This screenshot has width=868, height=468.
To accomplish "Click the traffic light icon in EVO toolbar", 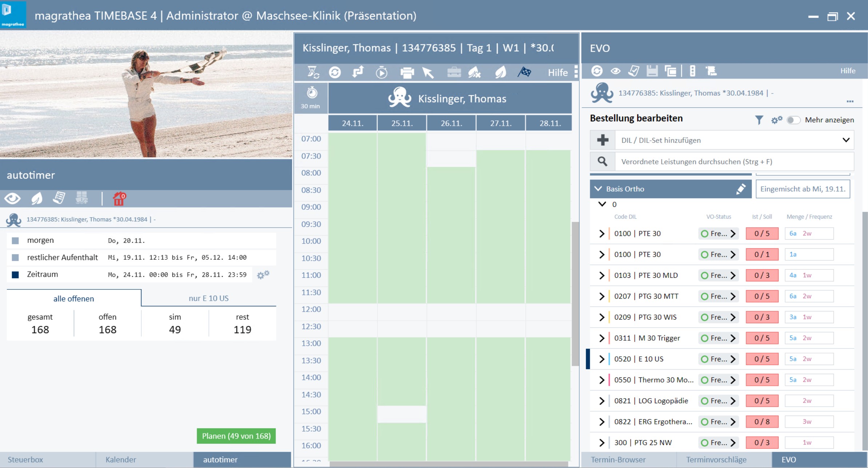I will click(692, 71).
